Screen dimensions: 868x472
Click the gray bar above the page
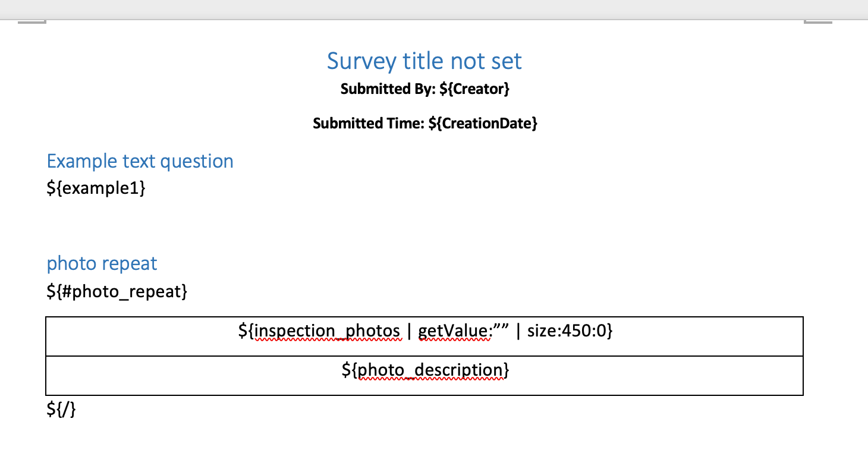click(434, 9)
